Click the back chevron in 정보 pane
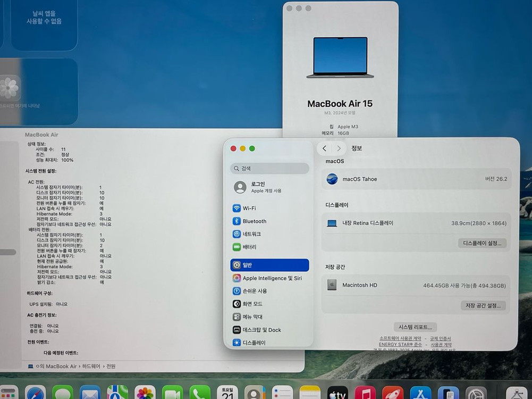Image resolution: width=532 pixels, height=399 pixels. [x=324, y=149]
